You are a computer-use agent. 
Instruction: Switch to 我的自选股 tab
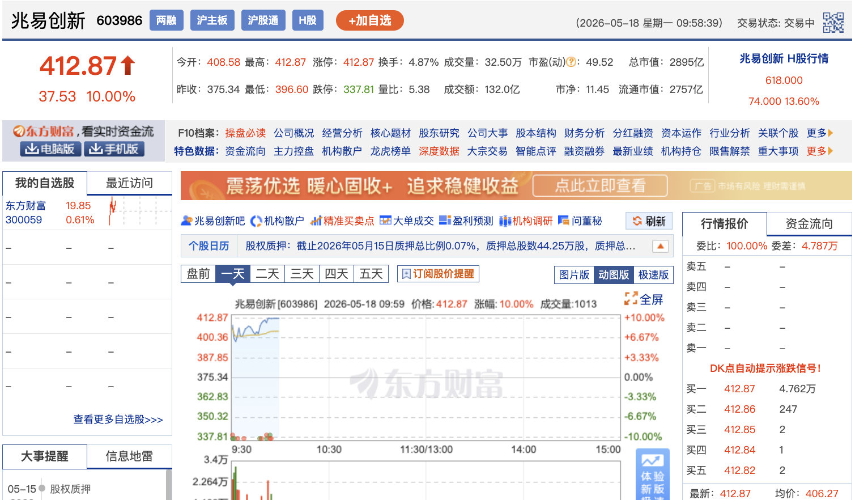(x=45, y=183)
